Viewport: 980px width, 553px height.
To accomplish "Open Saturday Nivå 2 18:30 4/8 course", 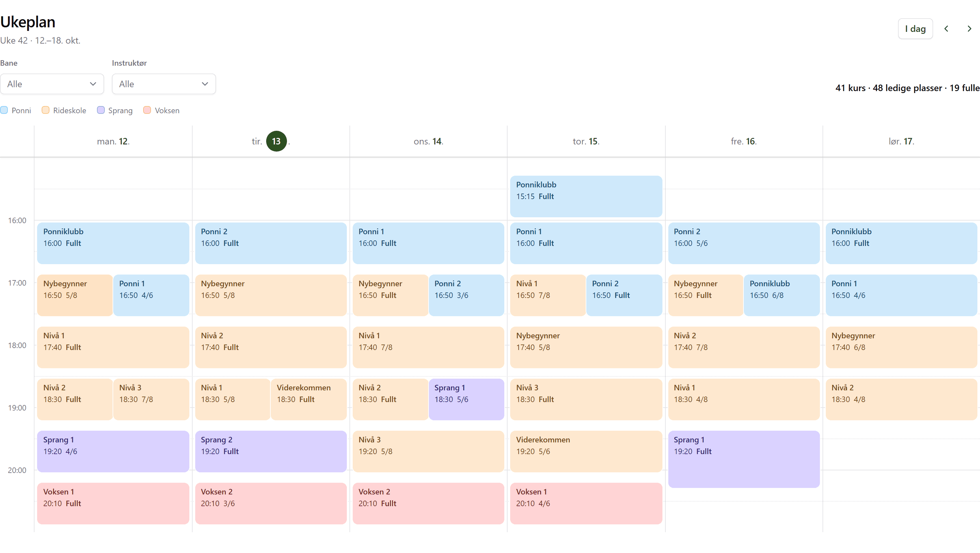I will [901, 399].
